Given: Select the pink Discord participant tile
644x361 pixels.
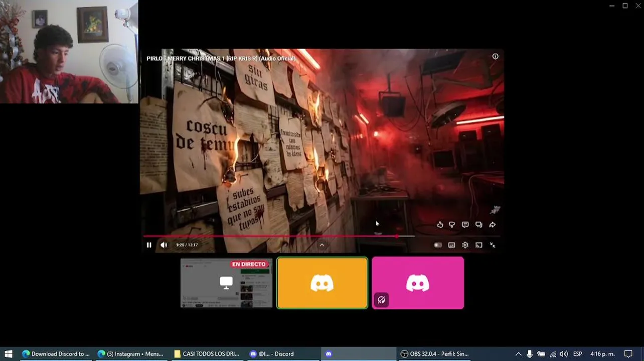Looking at the screenshot, I should coord(418,283).
